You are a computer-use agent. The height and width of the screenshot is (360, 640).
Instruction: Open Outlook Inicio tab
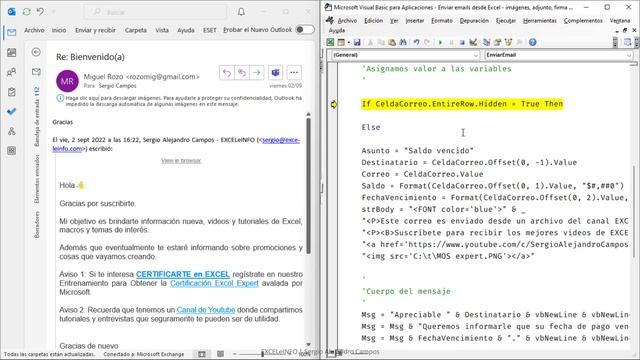[x=59, y=30]
